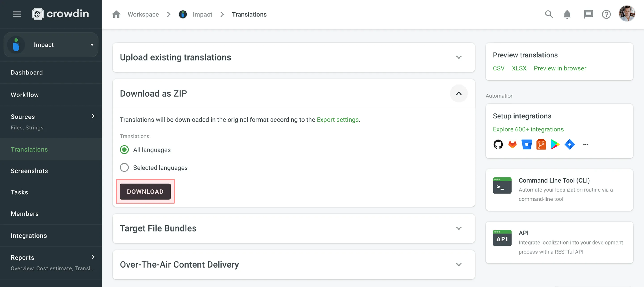The height and width of the screenshot is (287, 644).
Task: Open search with magnifier icon
Action: [549, 14]
